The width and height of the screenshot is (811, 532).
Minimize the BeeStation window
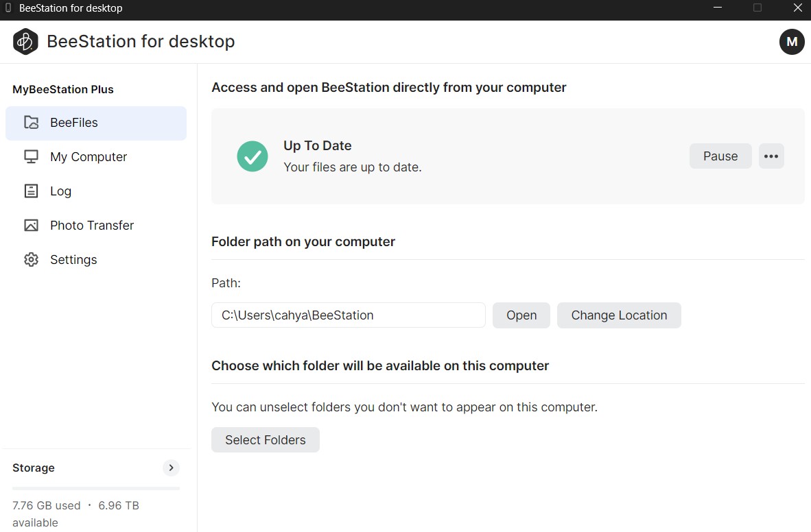pyautogui.click(x=718, y=8)
